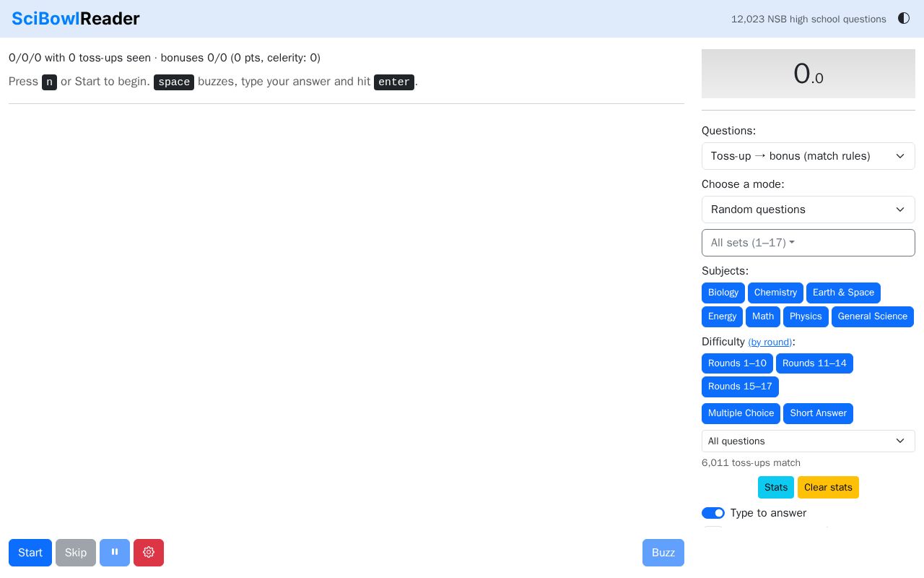Toggle Rounds 15–17 difficulty
This screenshot has width=924, height=578.
point(740,387)
